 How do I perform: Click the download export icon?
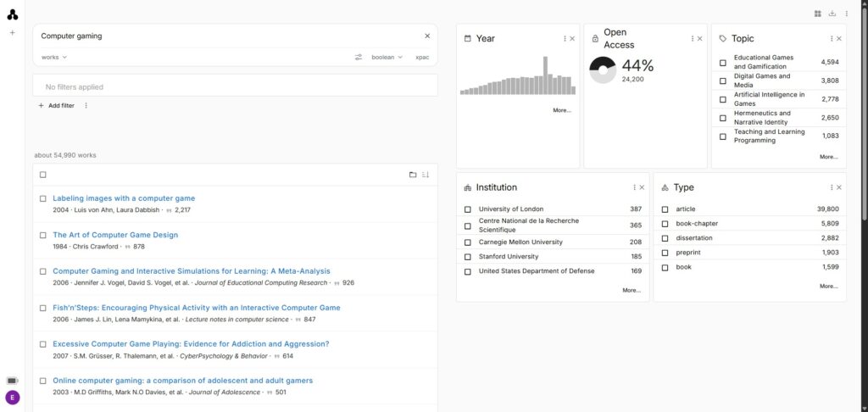(832, 14)
